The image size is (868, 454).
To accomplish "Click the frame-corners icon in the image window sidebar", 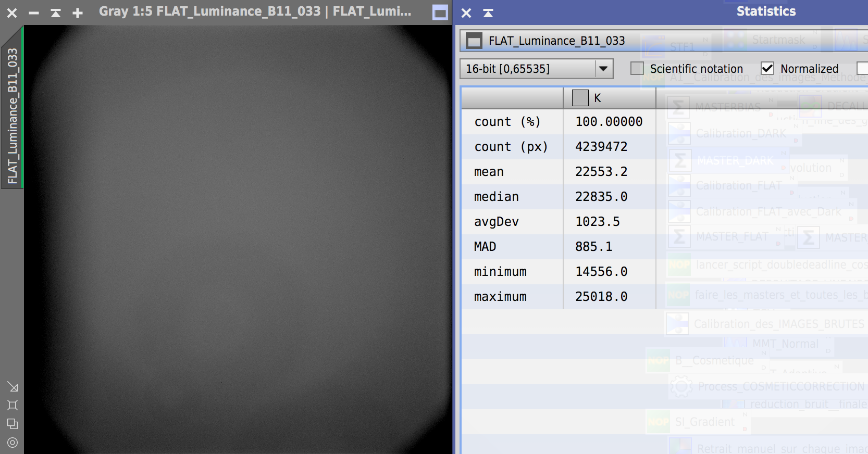I will 13,405.
